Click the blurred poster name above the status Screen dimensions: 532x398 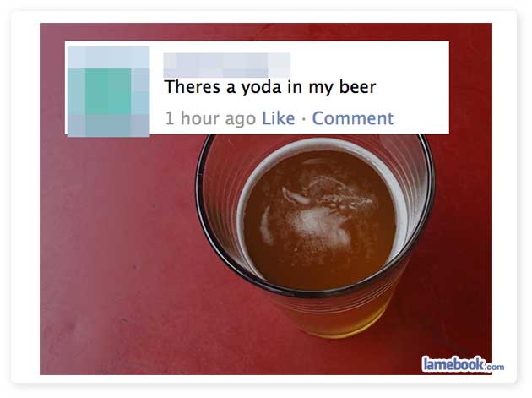click(226, 65)
